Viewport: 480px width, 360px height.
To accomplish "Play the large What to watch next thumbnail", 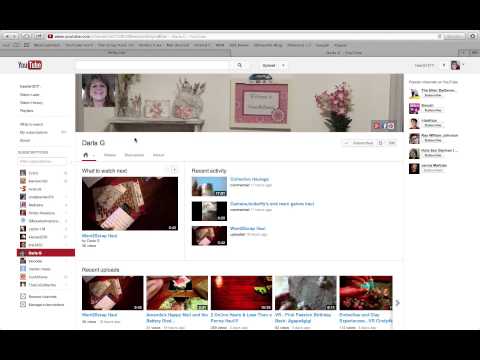I will [x=130, y=203].
